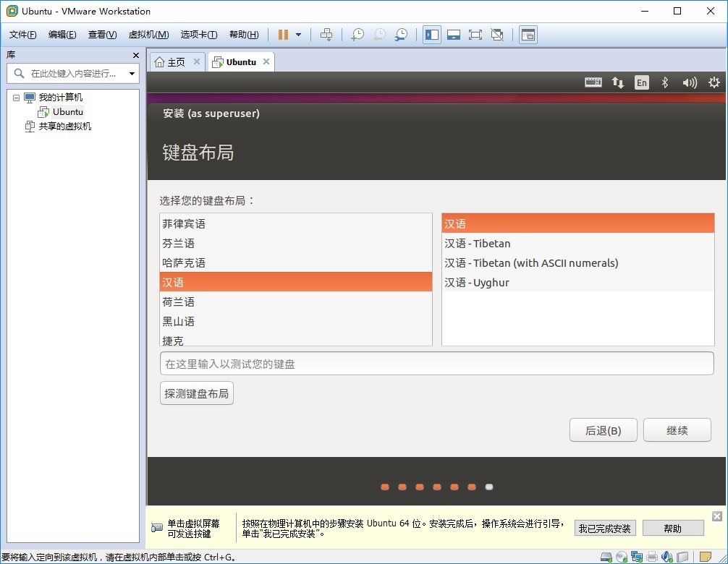Viewport: 728px width, 564px height.
Task: Close the yellow install hint bar
Action: click(717, 516)
